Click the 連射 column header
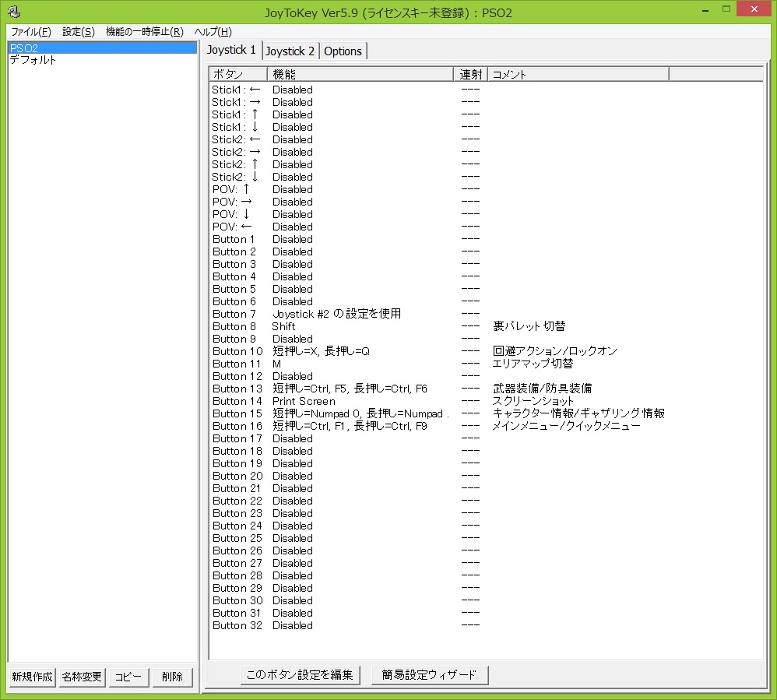777x700 pixels. point(471,75)
